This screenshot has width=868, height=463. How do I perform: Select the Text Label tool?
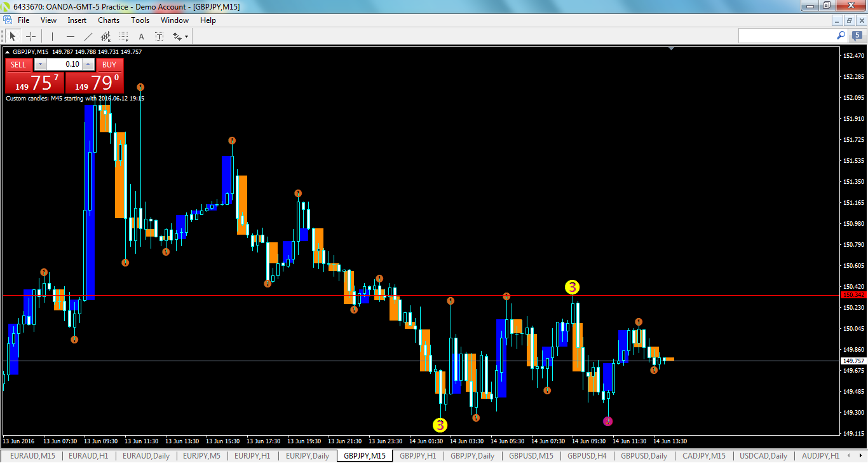click(x=159, y=36)
